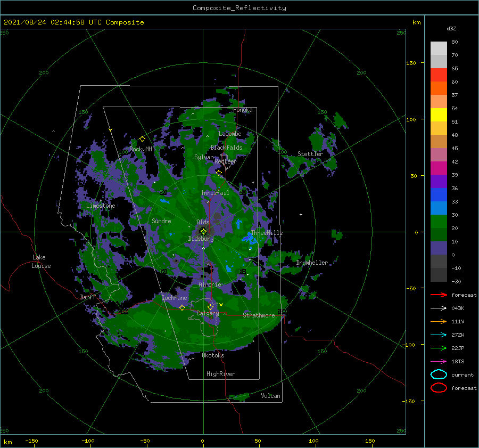The height and width of the screenshot is (448, 479).
Task: Click the Sylvan label on map
Action: pos(204,157)
